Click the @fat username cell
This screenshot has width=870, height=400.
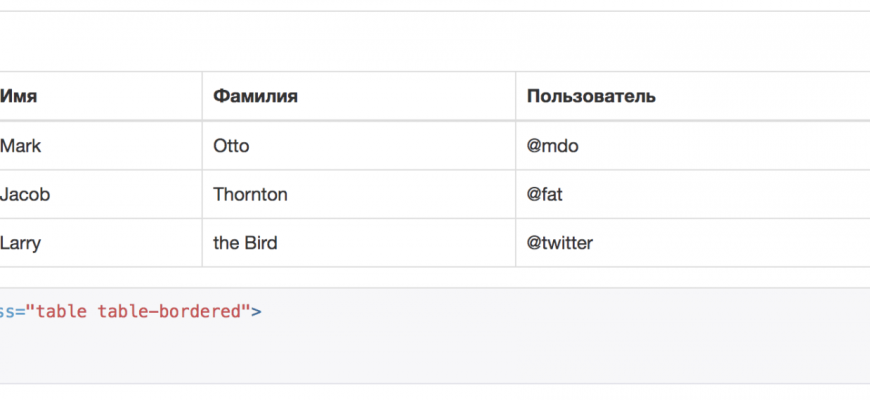pyautogui.click(x=545, y=195)
